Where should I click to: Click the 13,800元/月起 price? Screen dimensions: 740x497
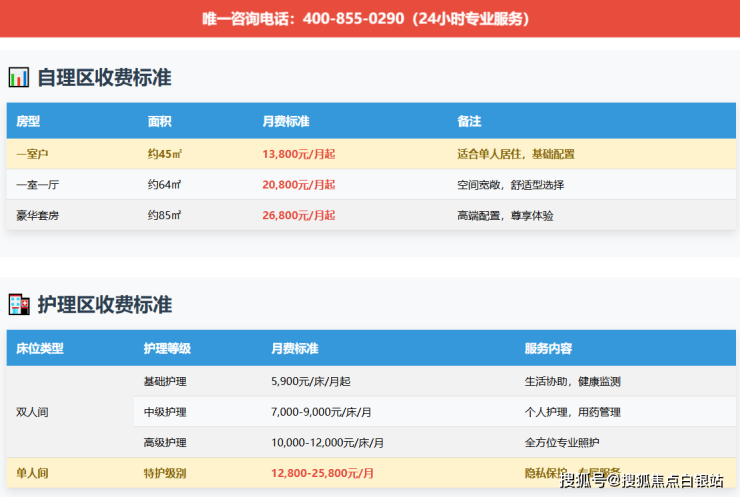point(298,154)
